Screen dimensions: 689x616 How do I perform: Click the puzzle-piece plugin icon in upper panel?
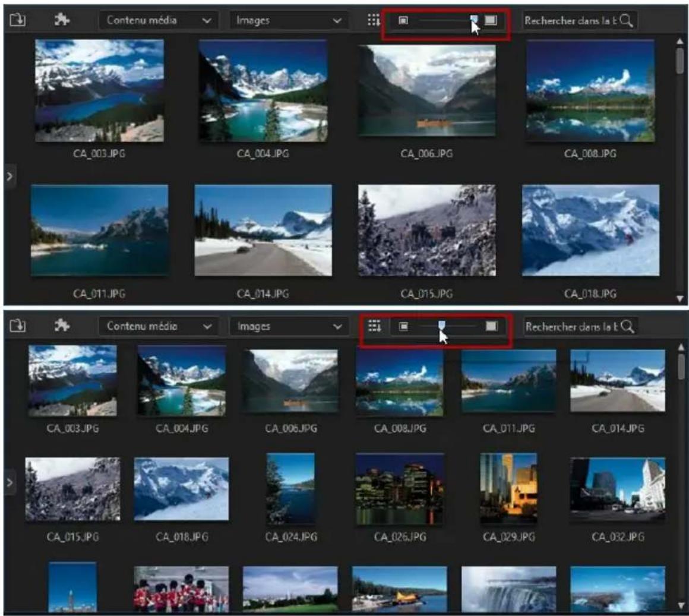coord(61,20)
